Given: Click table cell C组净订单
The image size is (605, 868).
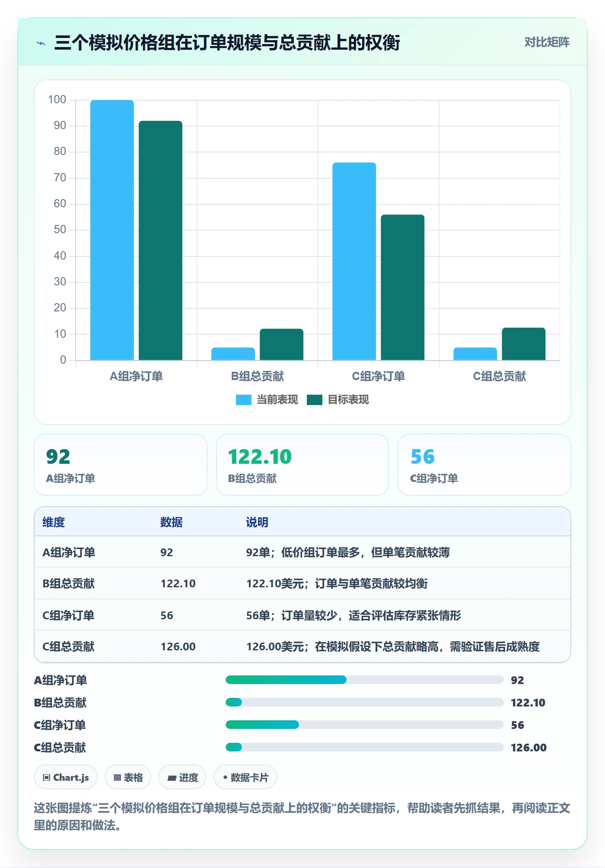Looking at the screenshot, I should tap(68, 615).
